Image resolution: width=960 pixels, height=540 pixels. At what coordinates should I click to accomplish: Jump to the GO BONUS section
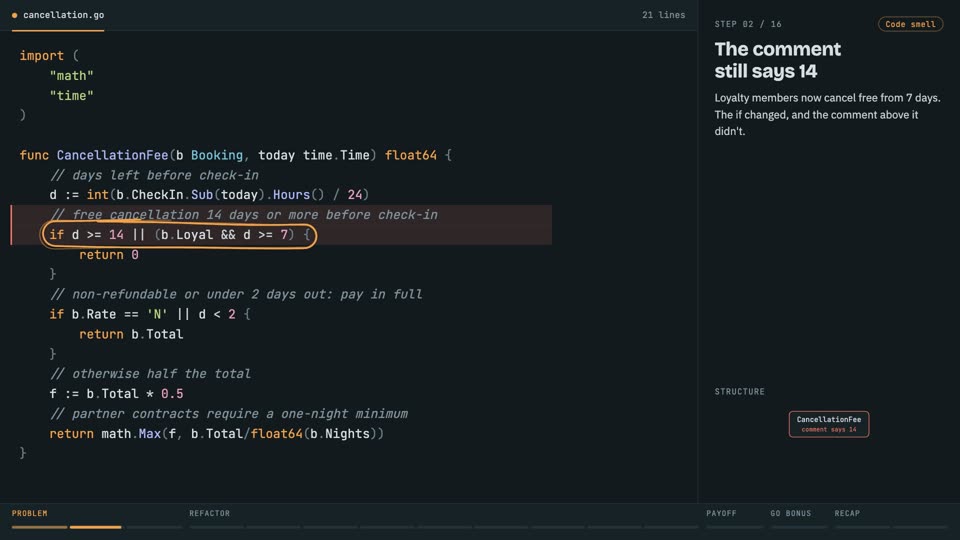790,513
